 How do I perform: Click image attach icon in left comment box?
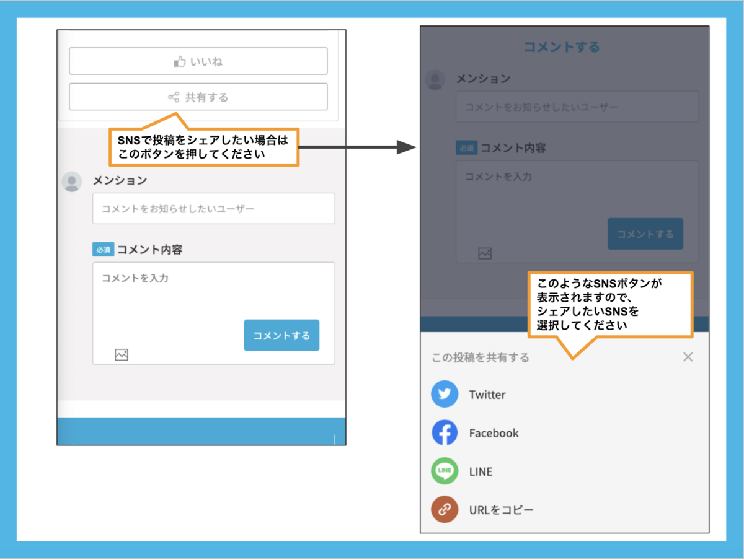(122, 355)
